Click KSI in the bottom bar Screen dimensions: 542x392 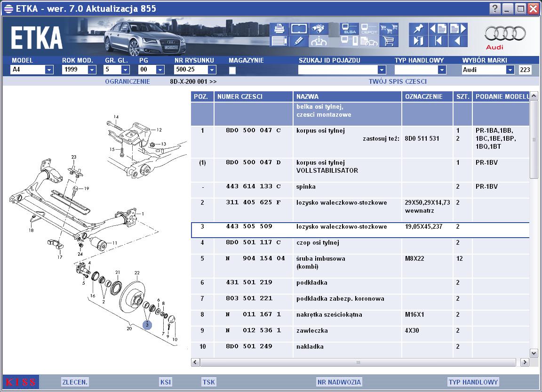click(x=166, y=382)
